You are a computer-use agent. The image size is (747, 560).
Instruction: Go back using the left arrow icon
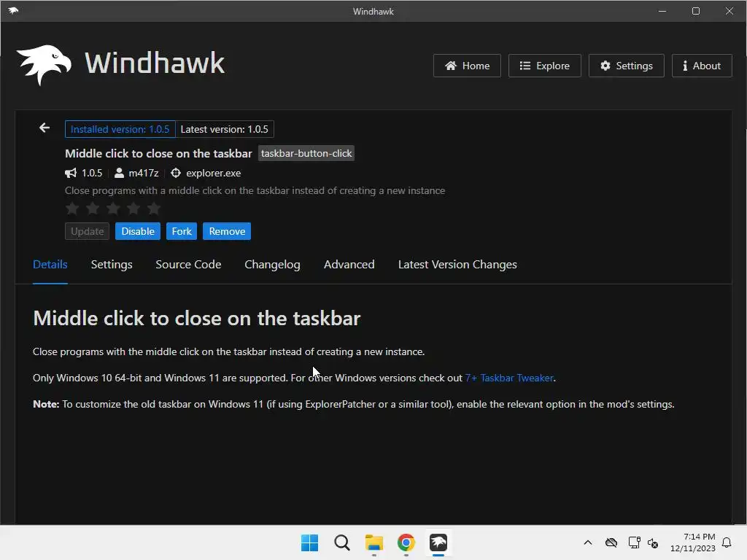[44, 128]
